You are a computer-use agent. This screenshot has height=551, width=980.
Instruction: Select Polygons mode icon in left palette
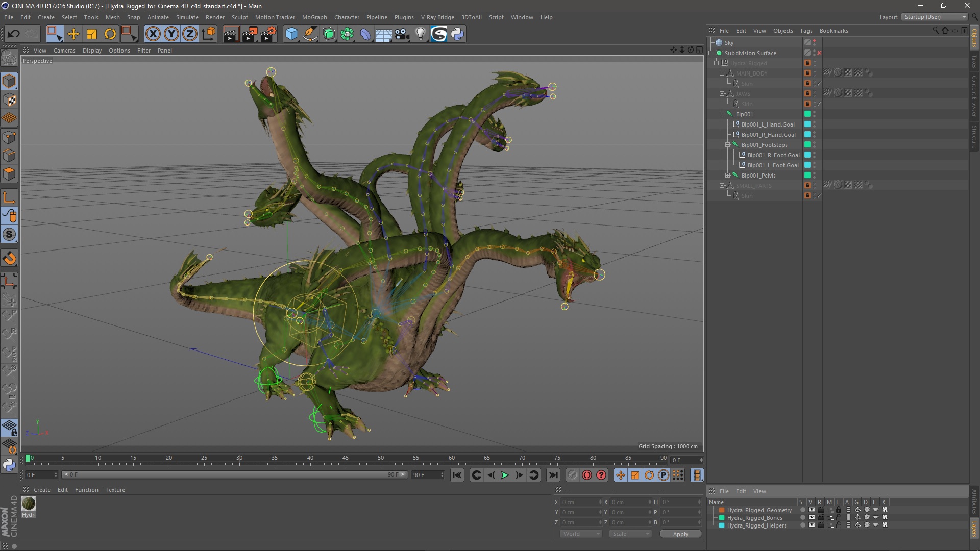[9, 174]
